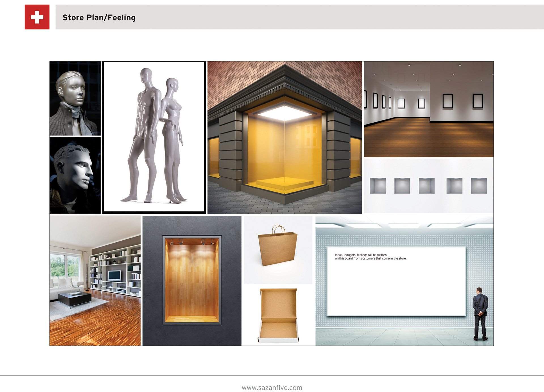The width and height of the screenshot is (544, 392).
Task: Click the open cardboard box image
Action: click(x=278, y=315)
